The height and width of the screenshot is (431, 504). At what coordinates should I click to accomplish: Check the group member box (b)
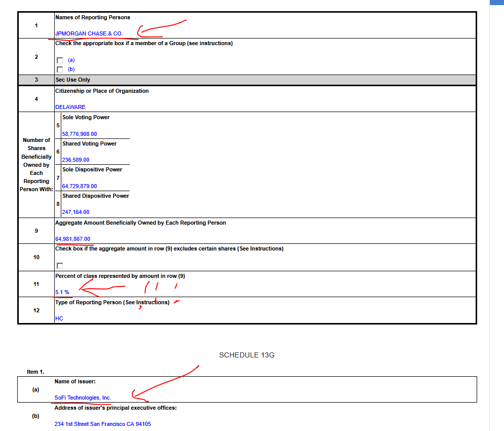(x=60, y=69)
